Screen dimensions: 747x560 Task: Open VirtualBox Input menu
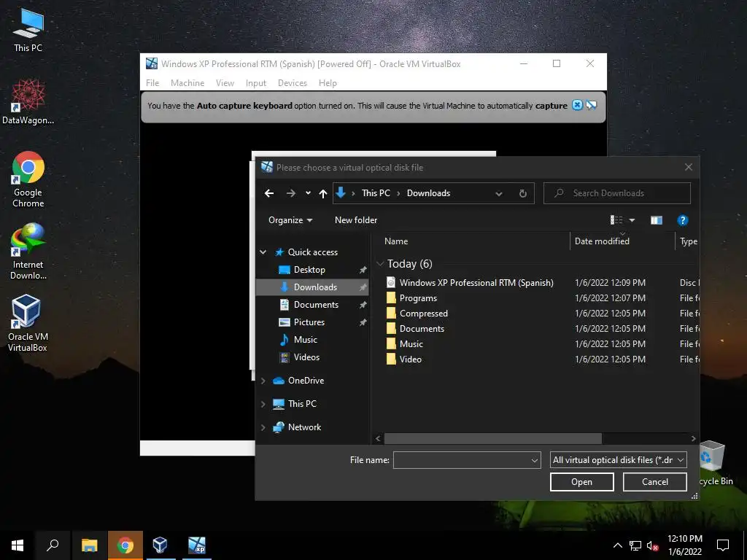coord(256,83)
